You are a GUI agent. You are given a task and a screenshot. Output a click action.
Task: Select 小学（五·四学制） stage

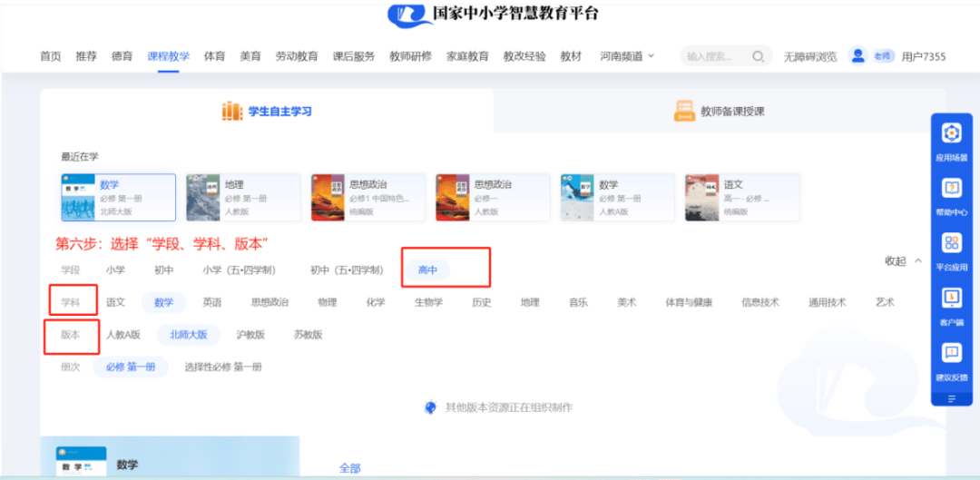[x=239, y=270]
